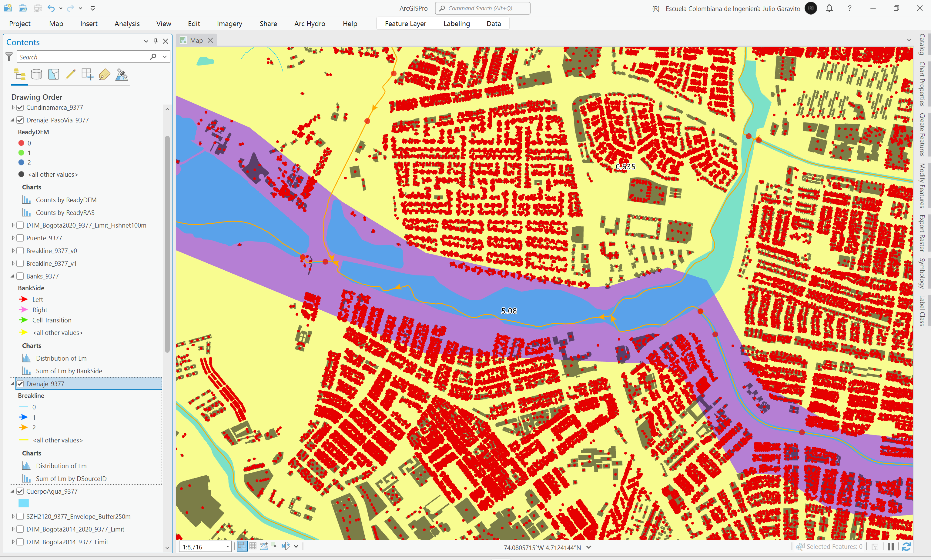Check the Puente_9377 layer visibility
The image size is (931, 560).
tap(20, 238)
